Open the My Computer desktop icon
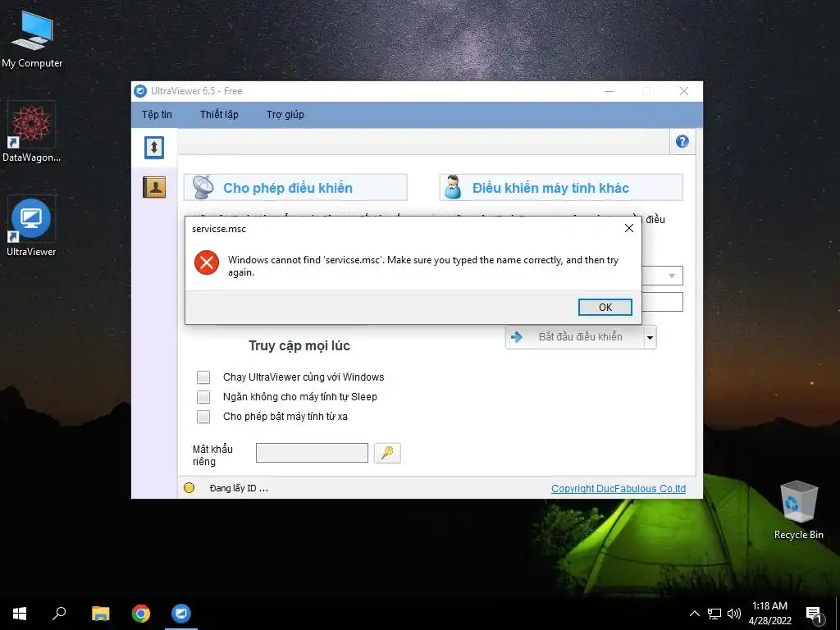 point(32,39)
